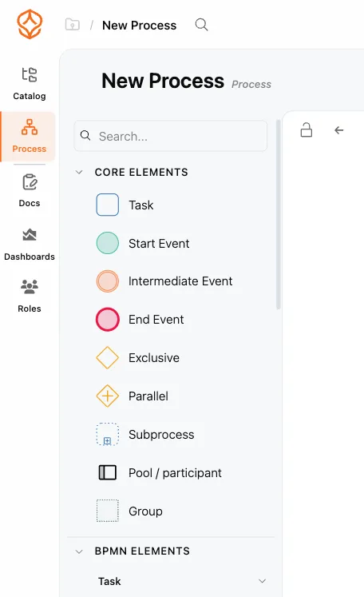Open Dashboards from the sidebar

(30, 245)
